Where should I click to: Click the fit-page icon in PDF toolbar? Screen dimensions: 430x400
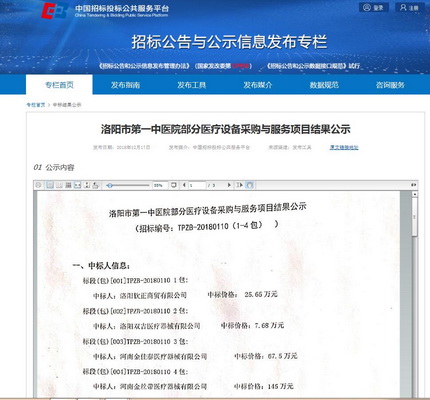pos(86,185)
